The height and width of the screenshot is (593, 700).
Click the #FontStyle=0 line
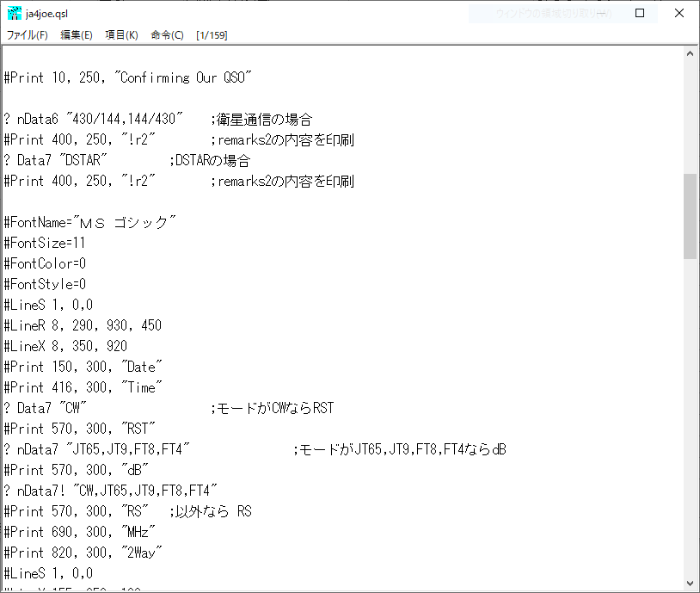[x=45, y=284]
